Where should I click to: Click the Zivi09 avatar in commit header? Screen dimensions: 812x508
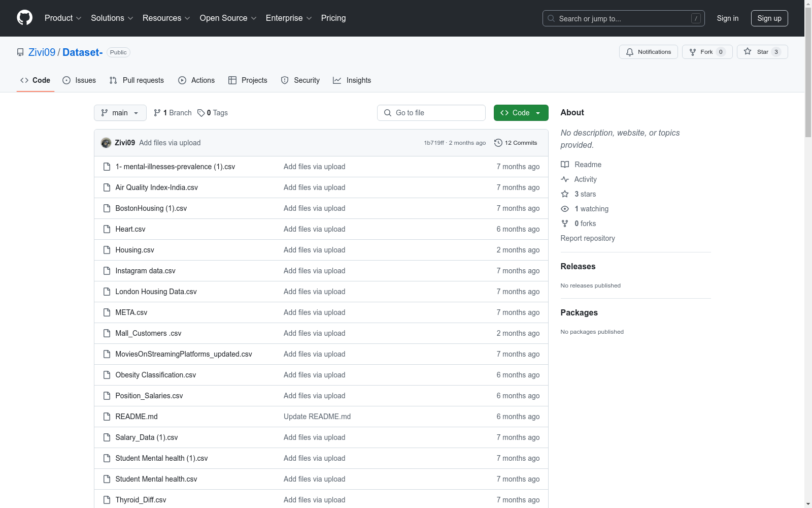[x=106, y=143]
